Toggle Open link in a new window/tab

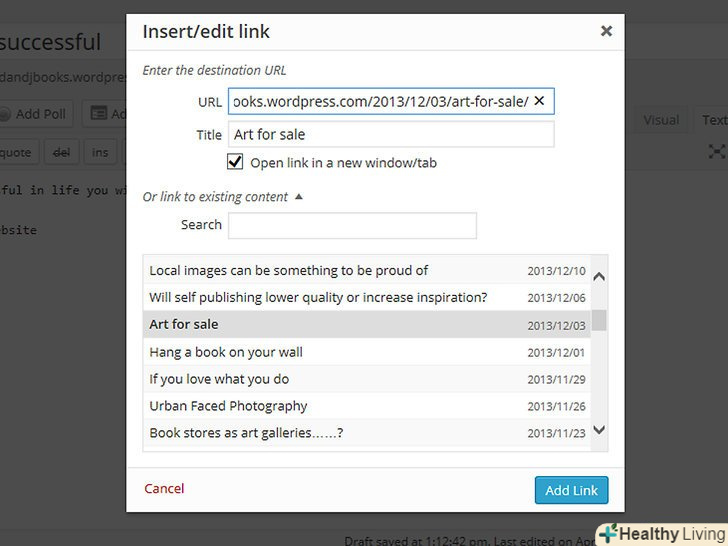[x=235, y=162]
